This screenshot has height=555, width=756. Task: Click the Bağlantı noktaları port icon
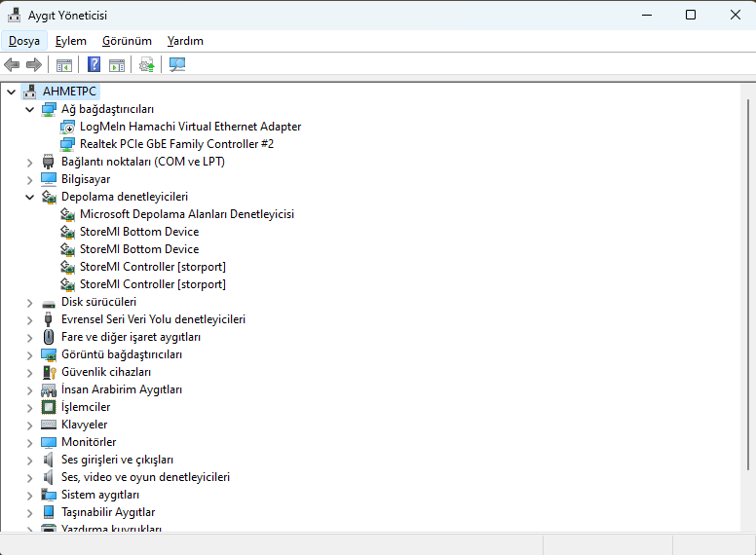click(x=48, y=162)
